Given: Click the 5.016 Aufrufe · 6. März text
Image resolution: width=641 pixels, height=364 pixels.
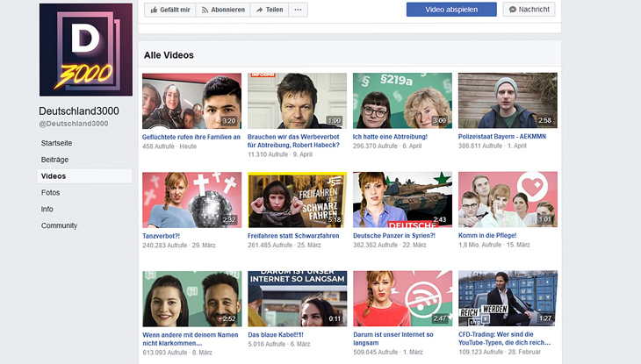Looking at the screenshot, I should click(x=279, y=344).
